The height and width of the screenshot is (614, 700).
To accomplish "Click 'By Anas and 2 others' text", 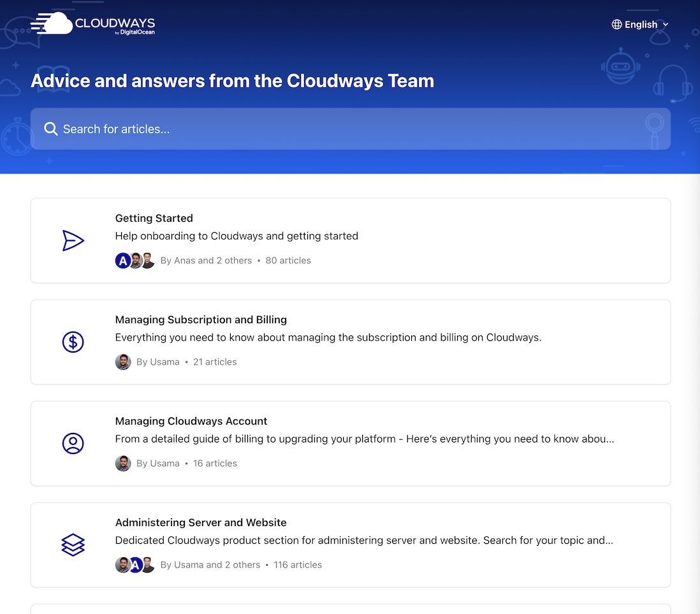I will click(206, 260).
